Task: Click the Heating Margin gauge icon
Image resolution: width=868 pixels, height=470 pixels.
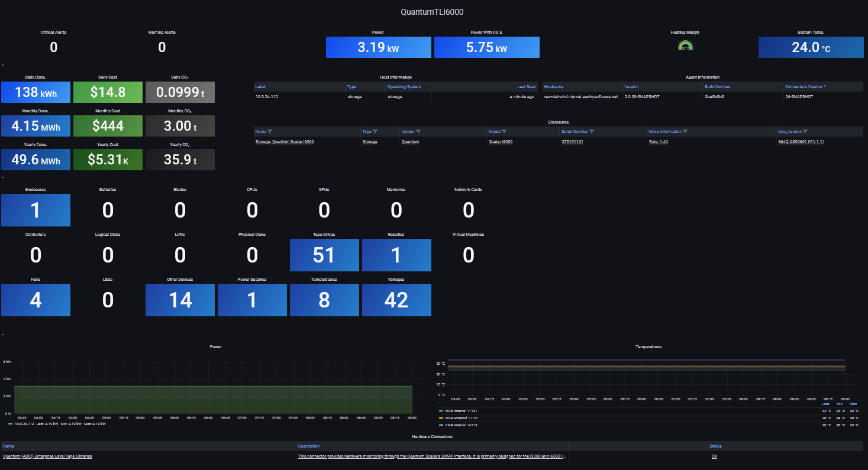Action: pos(685,47)
